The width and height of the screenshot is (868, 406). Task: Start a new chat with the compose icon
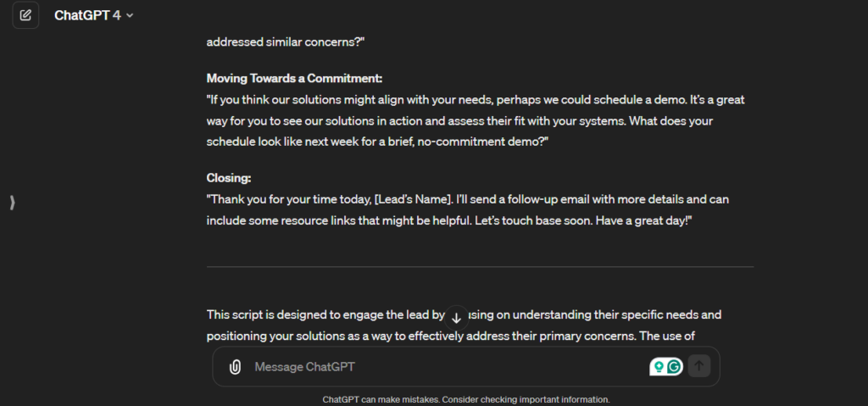point(25,15)
